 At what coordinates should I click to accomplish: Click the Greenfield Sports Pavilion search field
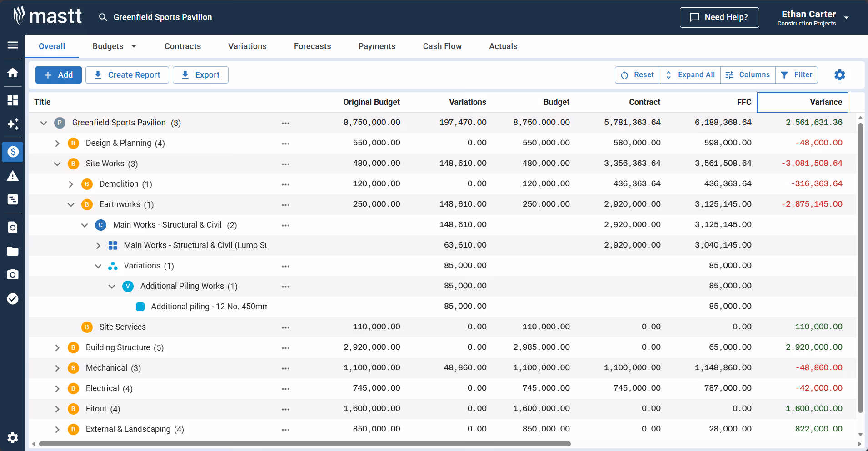point(163,17)
